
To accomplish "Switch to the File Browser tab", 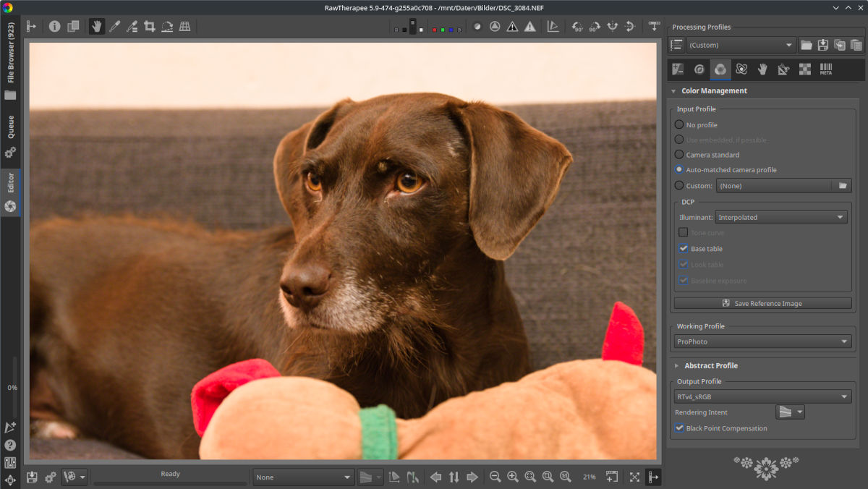I will [x=11, y=61].
